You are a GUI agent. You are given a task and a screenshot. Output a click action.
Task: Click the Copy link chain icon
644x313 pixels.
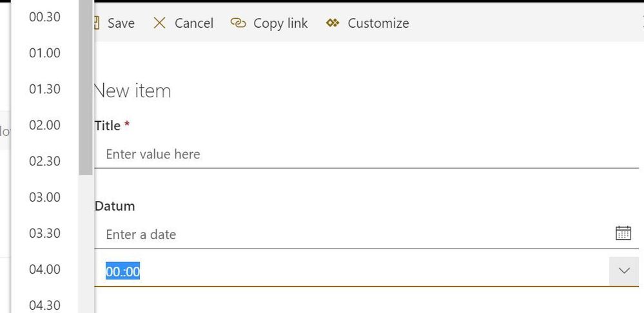(x=239, y=23)
